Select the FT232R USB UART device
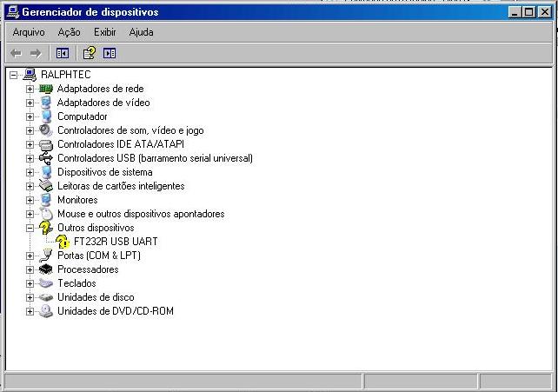The height and width of the screenshot is (392, 558). (116, 242)
